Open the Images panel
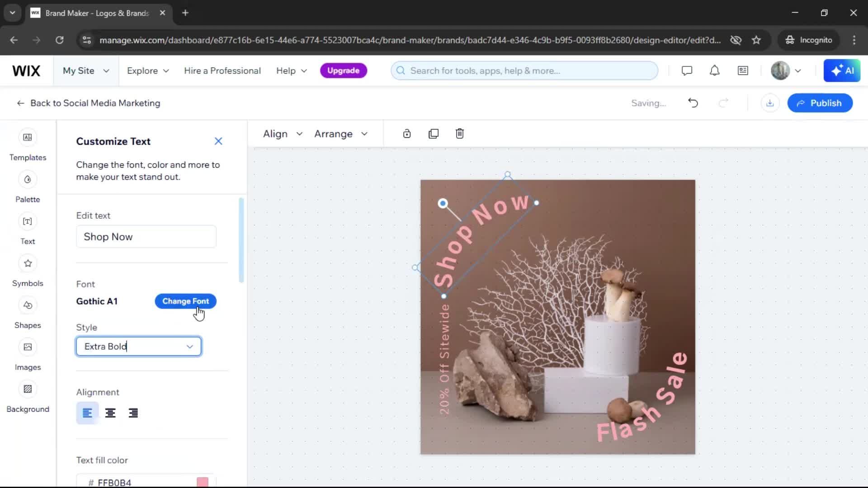The height and width of the screenshot is (488, 868). pos(28,356)
